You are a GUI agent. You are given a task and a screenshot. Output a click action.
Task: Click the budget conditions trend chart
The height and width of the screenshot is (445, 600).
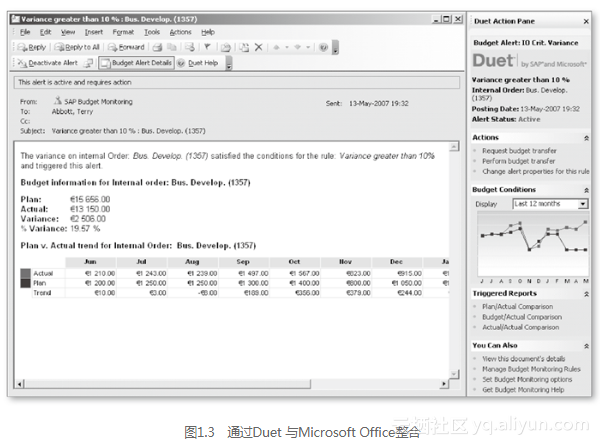coord(533,245)
